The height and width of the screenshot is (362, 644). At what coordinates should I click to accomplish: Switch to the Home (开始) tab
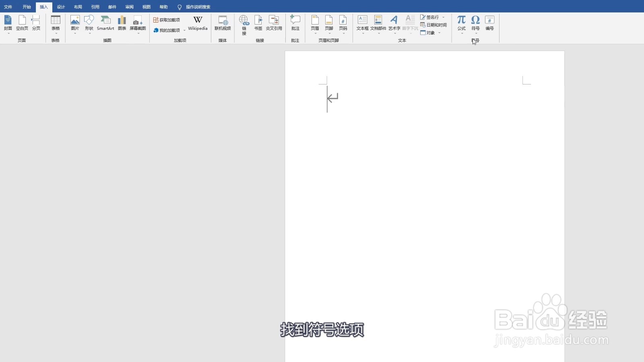27,7
